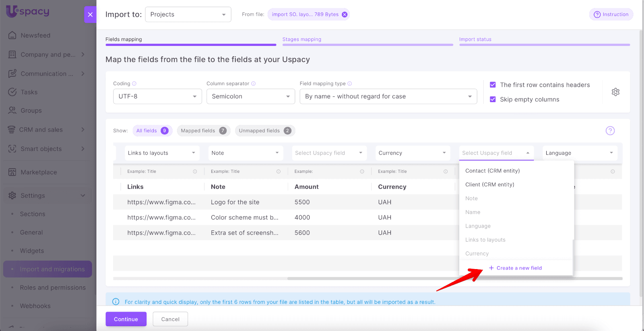Click the Column separator info icon
The height and width of the screenshot is (331, 644).
click(254, 84)
